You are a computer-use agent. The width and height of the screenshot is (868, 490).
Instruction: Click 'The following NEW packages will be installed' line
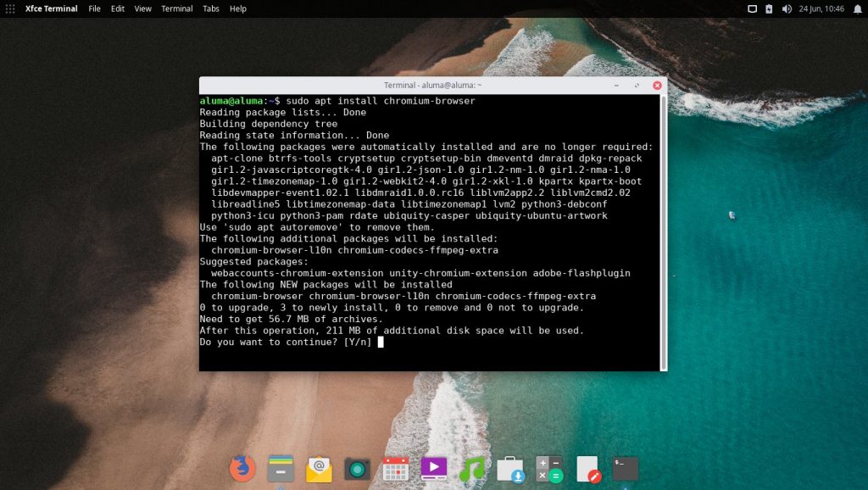point(326,285)
